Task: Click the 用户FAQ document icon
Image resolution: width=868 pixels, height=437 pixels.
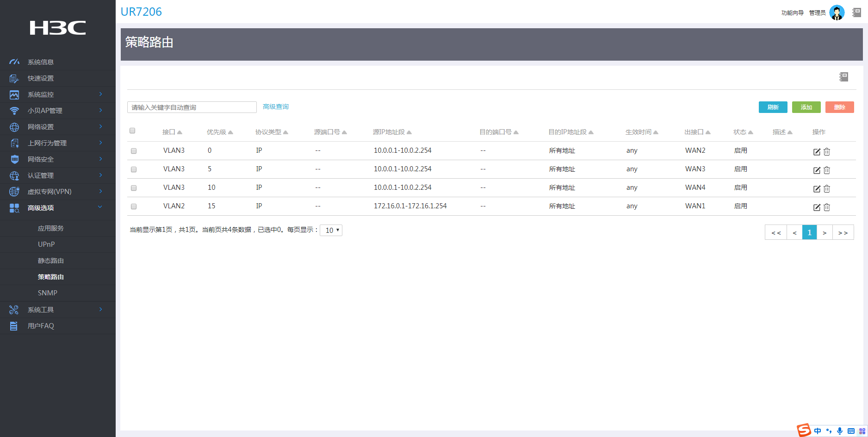Action: coord(14,326)
